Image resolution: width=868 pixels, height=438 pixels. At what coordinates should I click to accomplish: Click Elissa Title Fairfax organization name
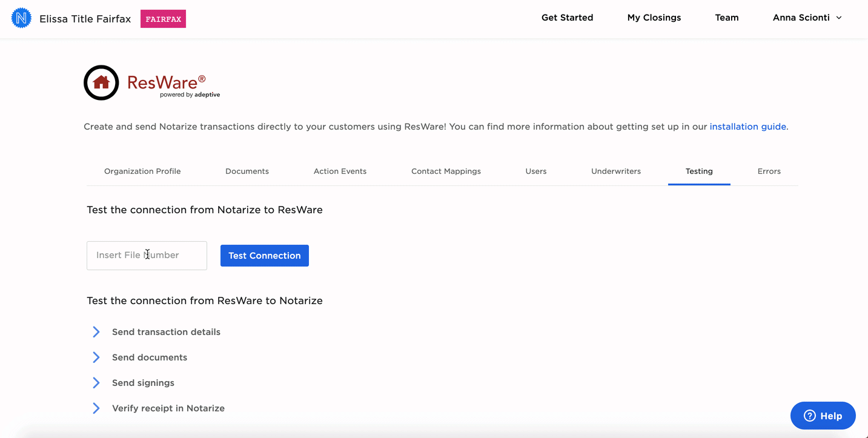tap(85, 19)
